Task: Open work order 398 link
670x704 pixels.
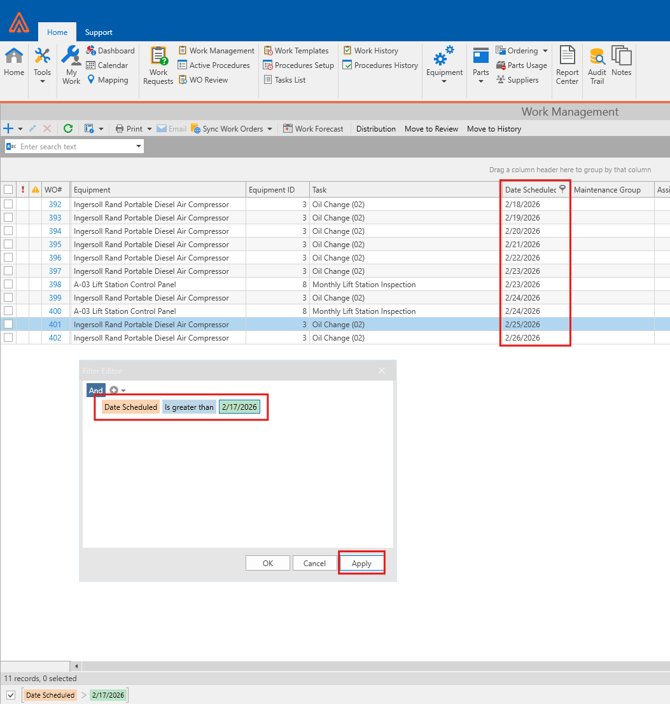Action: 55,284
